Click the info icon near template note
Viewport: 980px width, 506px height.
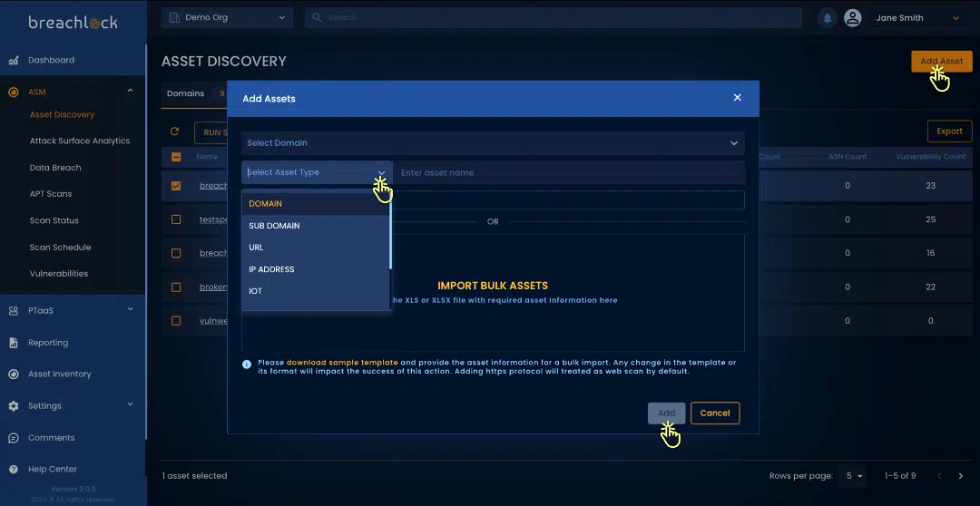pyautogui.click(x=247, y=365)
